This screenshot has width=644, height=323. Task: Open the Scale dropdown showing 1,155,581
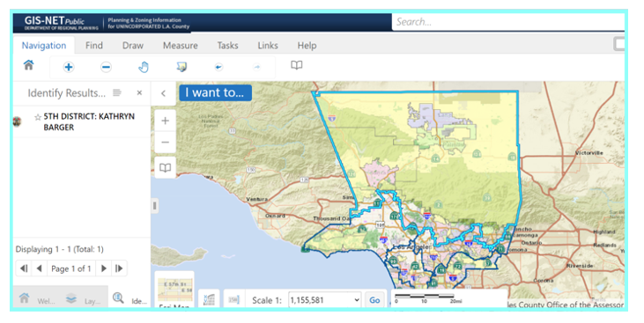point(324,300)
